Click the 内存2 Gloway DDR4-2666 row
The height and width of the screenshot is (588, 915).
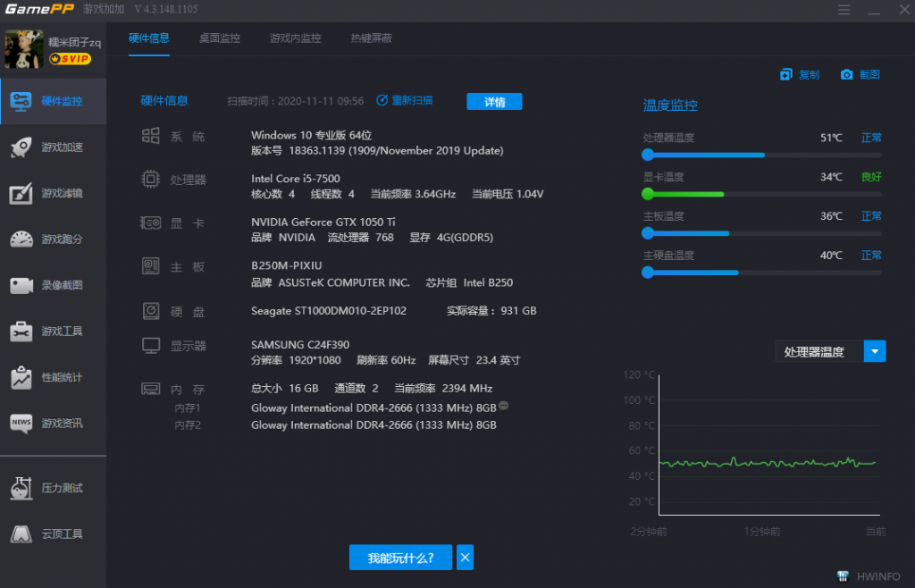tap(374, 425)
